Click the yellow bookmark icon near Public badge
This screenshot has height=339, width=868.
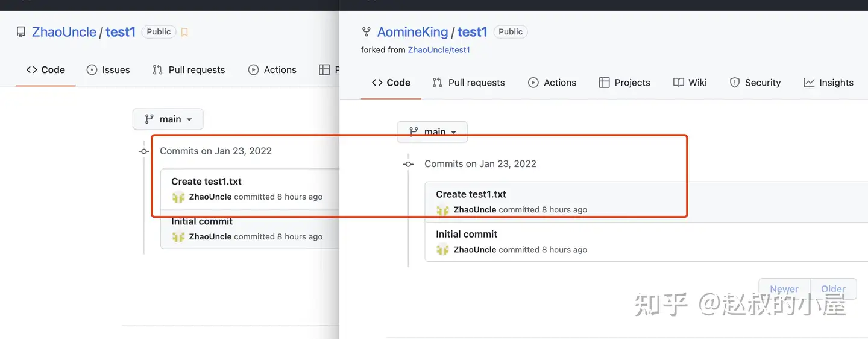[184, 33]
